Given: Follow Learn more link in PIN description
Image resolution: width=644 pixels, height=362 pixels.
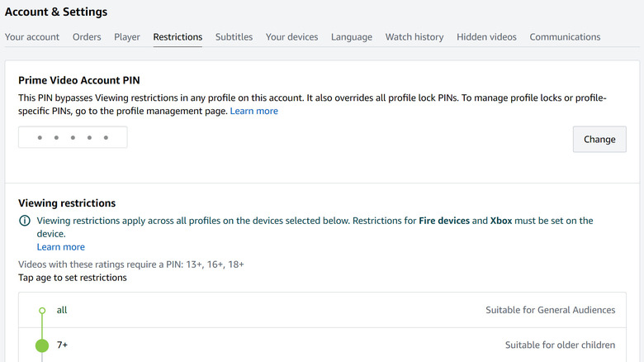Looking at the screenshot, I should (253, 111).
